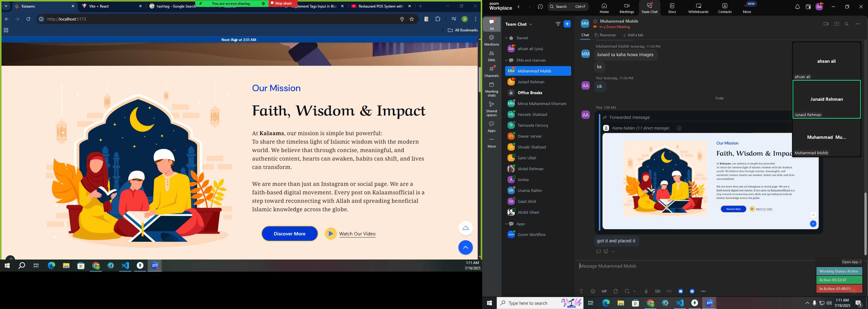The height and width of the screenshot is (309, 868).
Task: Start a video meeting with Muhammad Muhib
Action: coord(826,24)
